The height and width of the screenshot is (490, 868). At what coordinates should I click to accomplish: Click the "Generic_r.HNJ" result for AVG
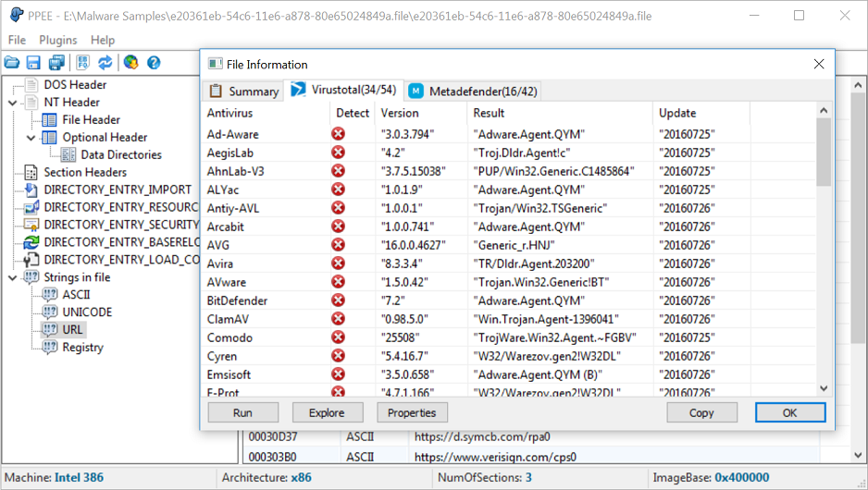(x=514, y=245)
